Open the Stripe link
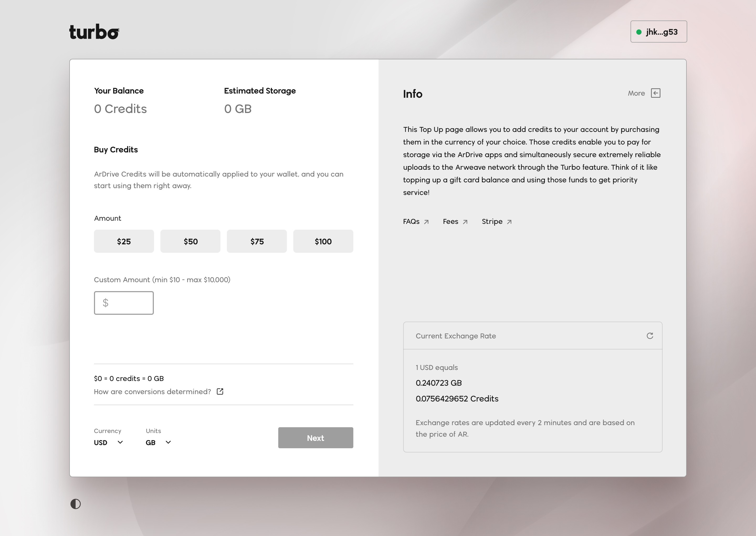The image size is (756, 536). pyautogui.click(x=497, y=221)
